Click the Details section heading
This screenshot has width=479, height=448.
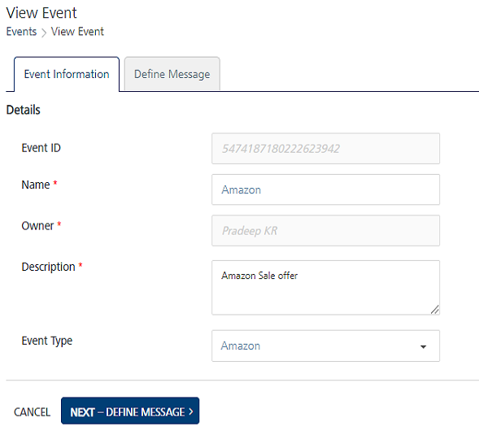[24, 110]
